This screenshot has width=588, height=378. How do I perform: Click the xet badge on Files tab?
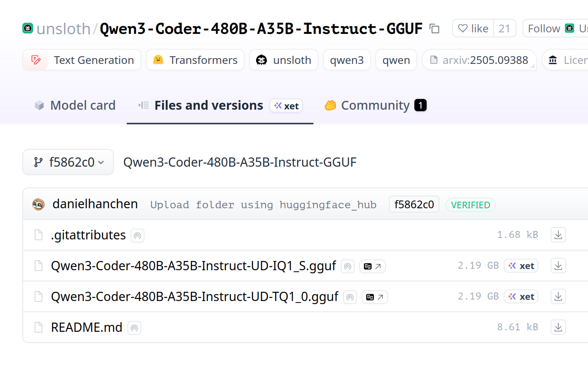[286, 106]
